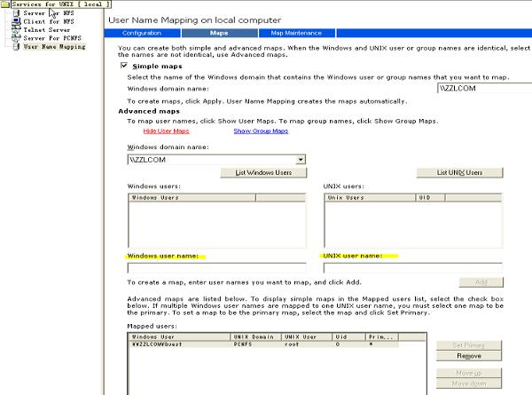
Task: Click the Move down button
Action: [x=468, y=383]
